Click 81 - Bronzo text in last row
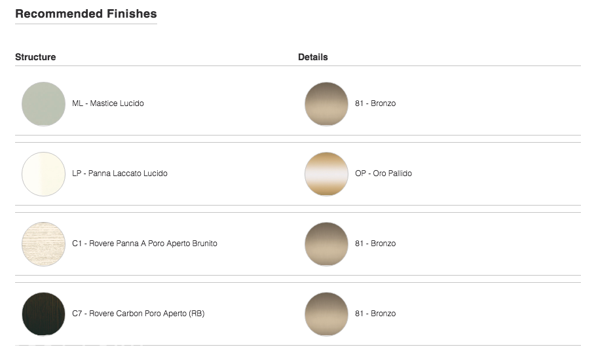Screen dimensions: 596x364 [375, 314]
